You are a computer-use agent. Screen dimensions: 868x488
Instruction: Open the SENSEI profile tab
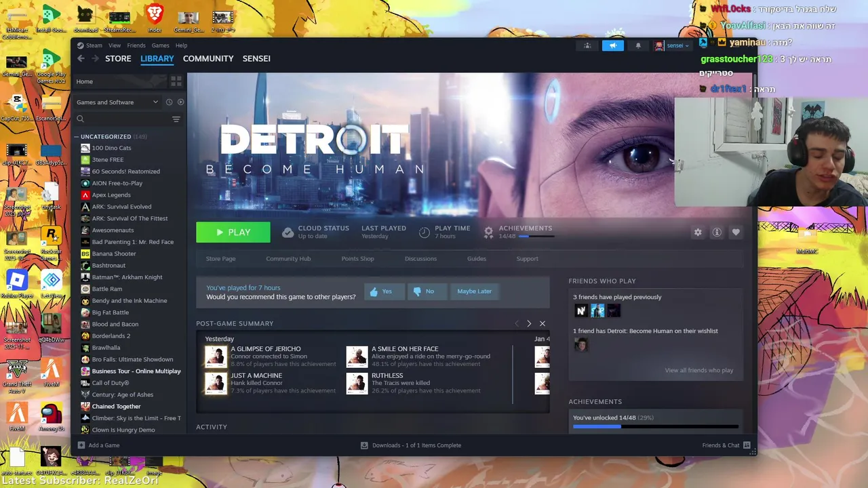click(256, 59)
